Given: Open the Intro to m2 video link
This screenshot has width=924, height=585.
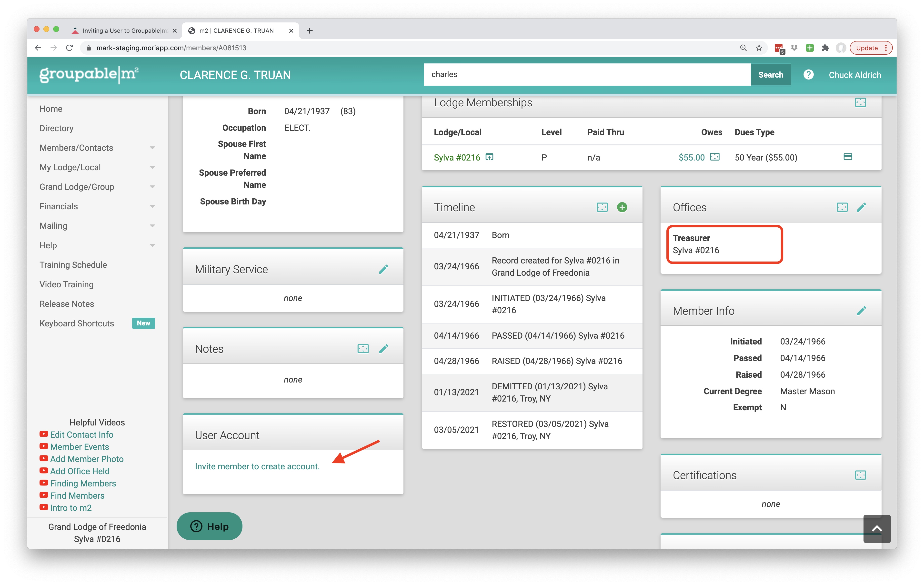Looking at the screenshot, I should [x=71, y=508].
